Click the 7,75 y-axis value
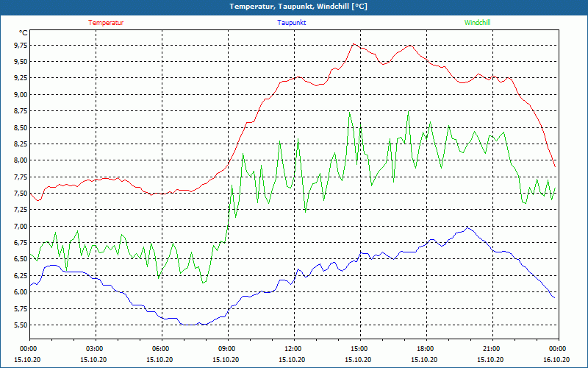Screen dimensions: 588x368 point(21,177)
